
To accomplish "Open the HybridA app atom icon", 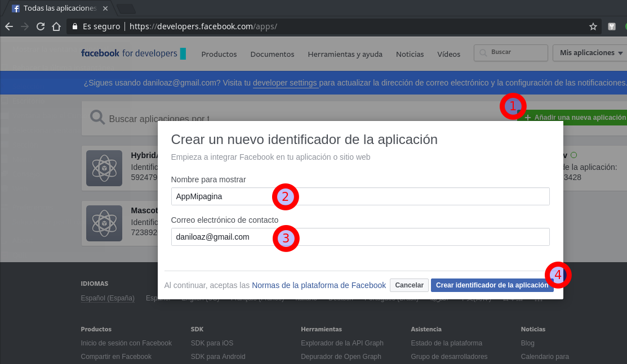I will tap(104, 168).
